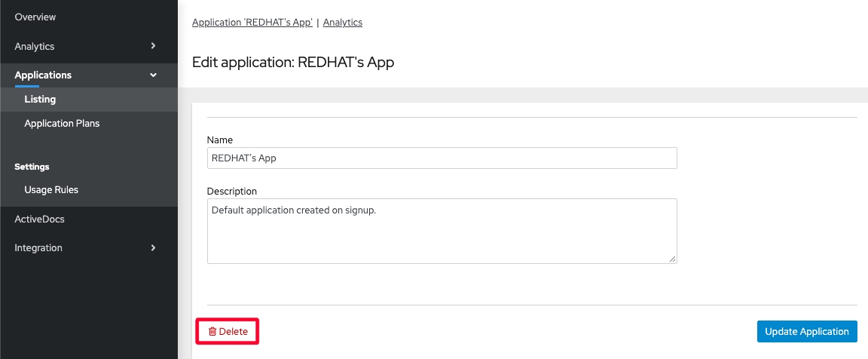Grab the Description textarea resize handle

click(x=673, y=259)
